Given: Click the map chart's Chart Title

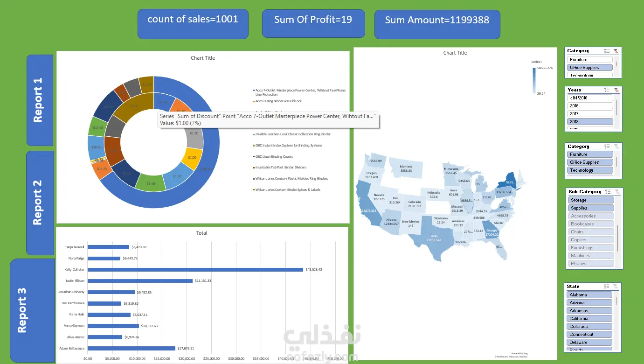Looking at the screenshot, I should click(x=455, y=53).
